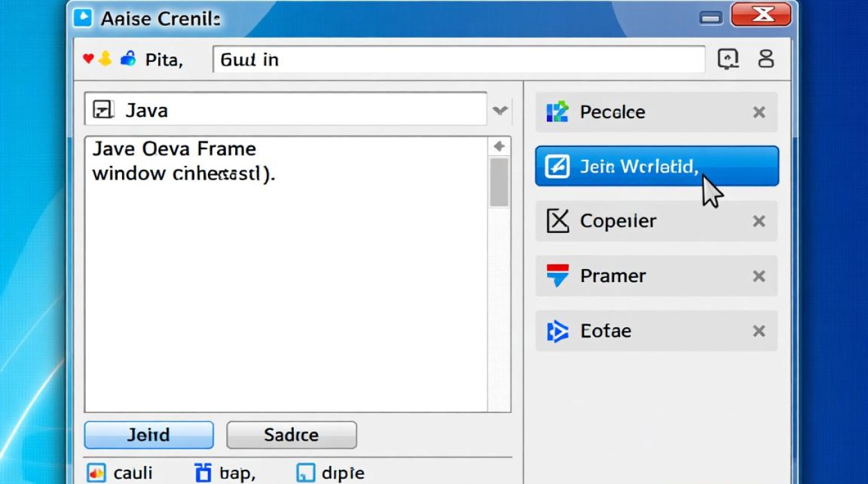
Task: Click the Copeiier crossed-box icon
Action: pos(557,221)
